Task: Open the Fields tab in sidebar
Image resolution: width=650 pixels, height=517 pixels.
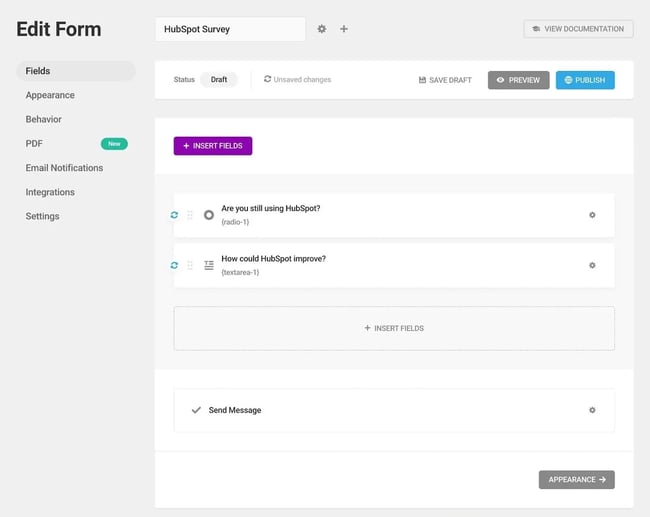Action: (x=76, y=71)
